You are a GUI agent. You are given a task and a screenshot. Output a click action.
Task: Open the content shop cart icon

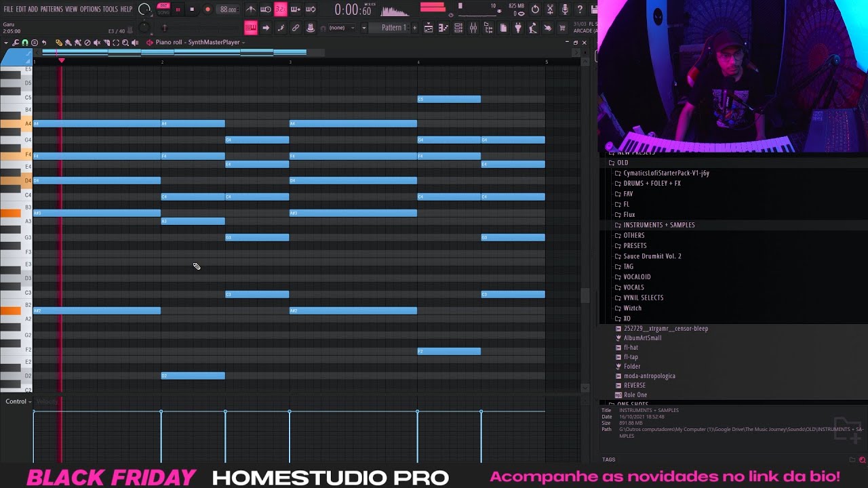point(562,28)
